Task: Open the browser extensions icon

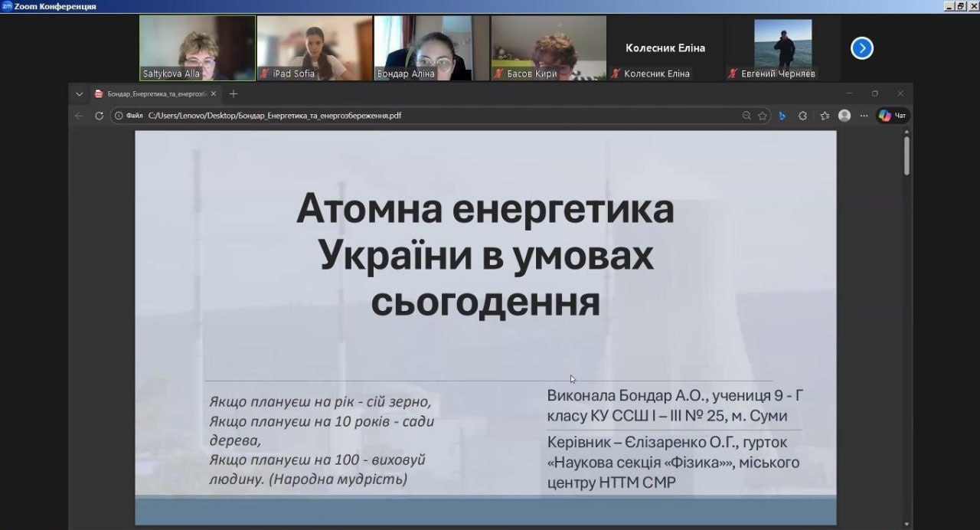Action: tap(802, 116)
